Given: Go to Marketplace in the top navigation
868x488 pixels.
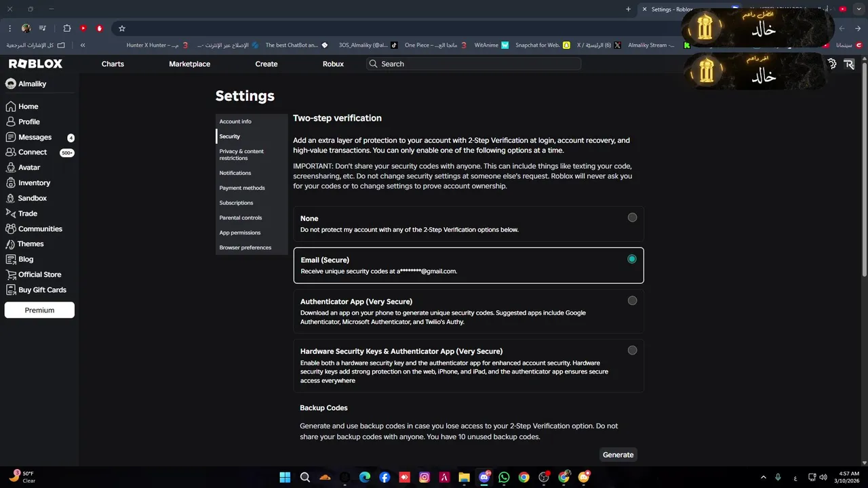Looking at the screenshot, I should (x=189, y=64).
